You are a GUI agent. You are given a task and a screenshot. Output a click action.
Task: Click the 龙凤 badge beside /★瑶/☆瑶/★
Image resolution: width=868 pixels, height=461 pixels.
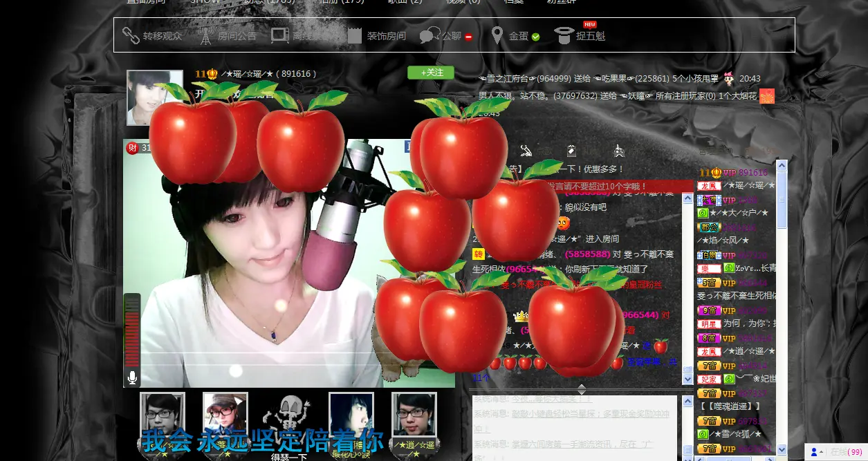709,186
